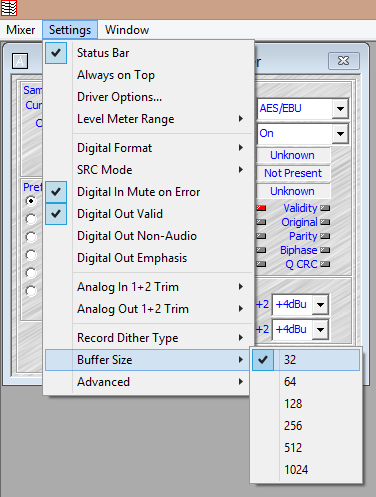Viewport: 376px width, 497px height.
Task: Click the Original label
Action: pos(299,222)
